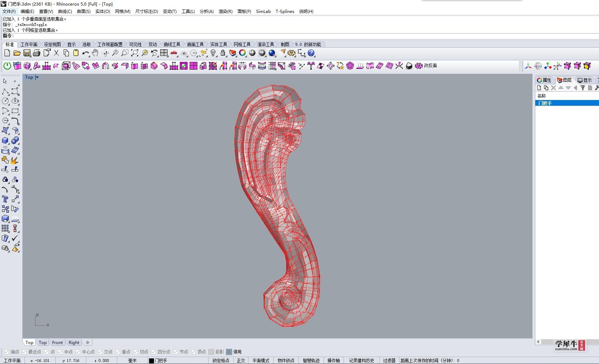Viewport: 599px width, 364px height.
Task: Open options with the gear icon
Action: (x=291, y=53)
